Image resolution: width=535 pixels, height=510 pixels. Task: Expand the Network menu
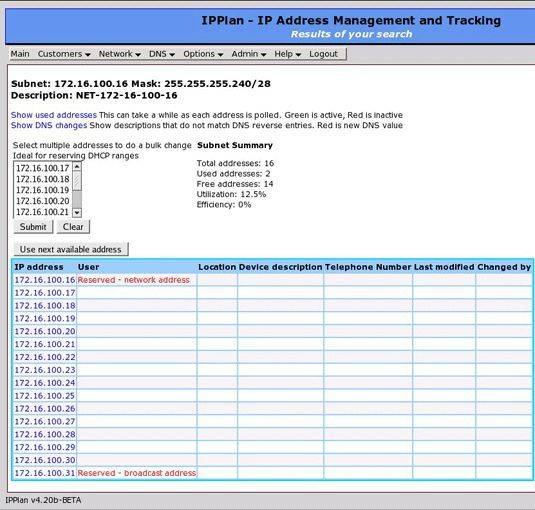[119, 54]
